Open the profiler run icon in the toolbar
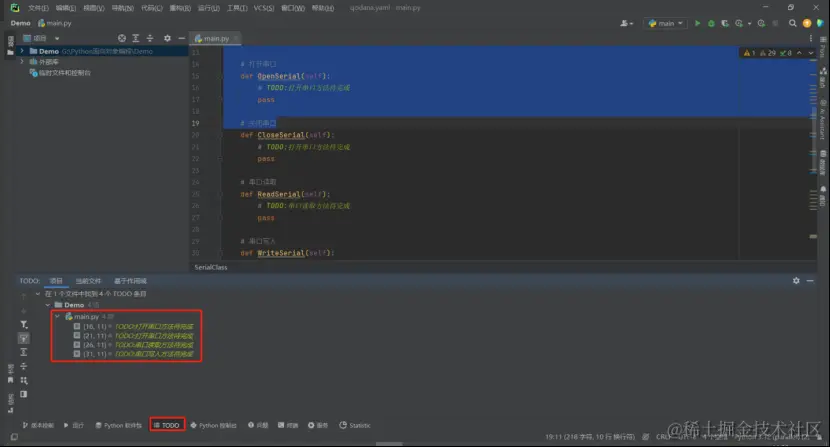The width and height of the screenshot is (830, 447). pos(739,23)
